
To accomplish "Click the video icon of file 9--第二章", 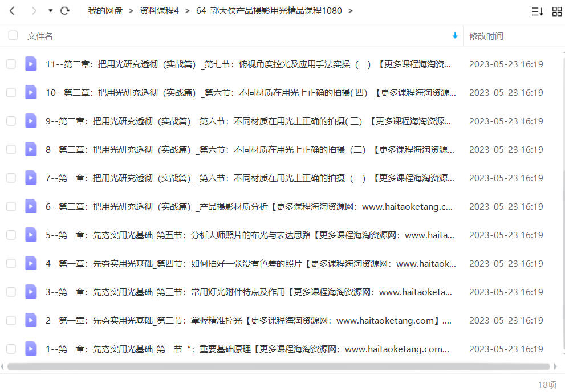I will coord(31,121).
